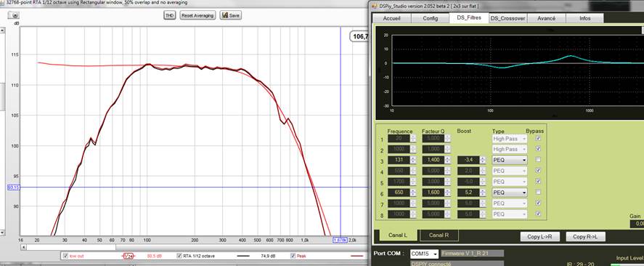Click the horizontal scrollbar left arrow

[x=23, y=247]
